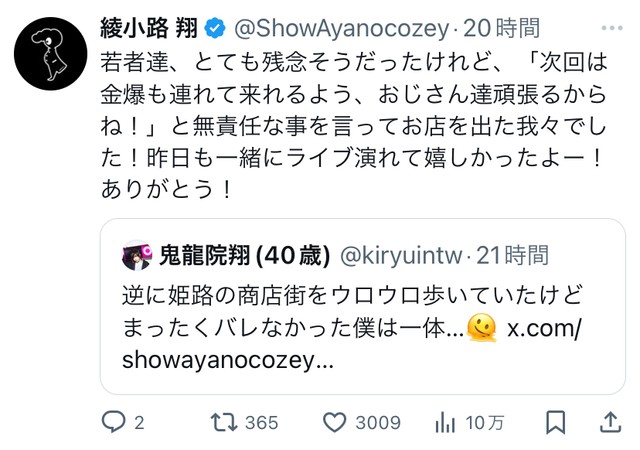Open 鬼龍院翔 small avatar in quote
This screenshot has height=450, width=640.
click(137, 255)
